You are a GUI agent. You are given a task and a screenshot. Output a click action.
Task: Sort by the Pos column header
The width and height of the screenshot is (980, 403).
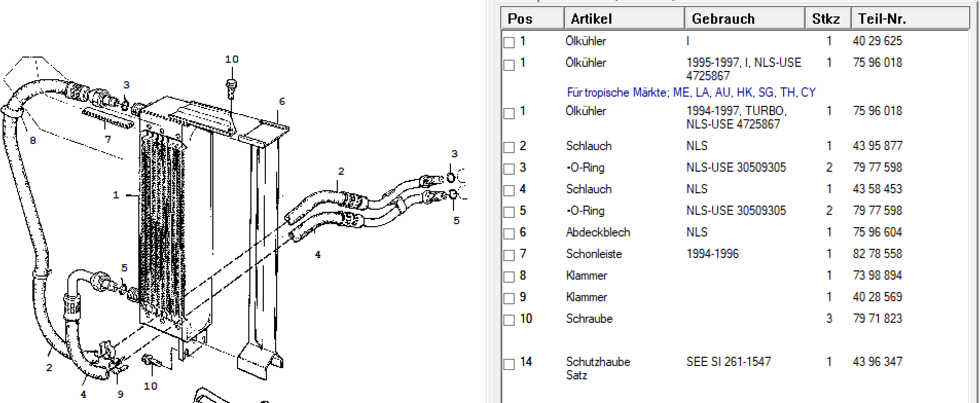coord(532,19)
